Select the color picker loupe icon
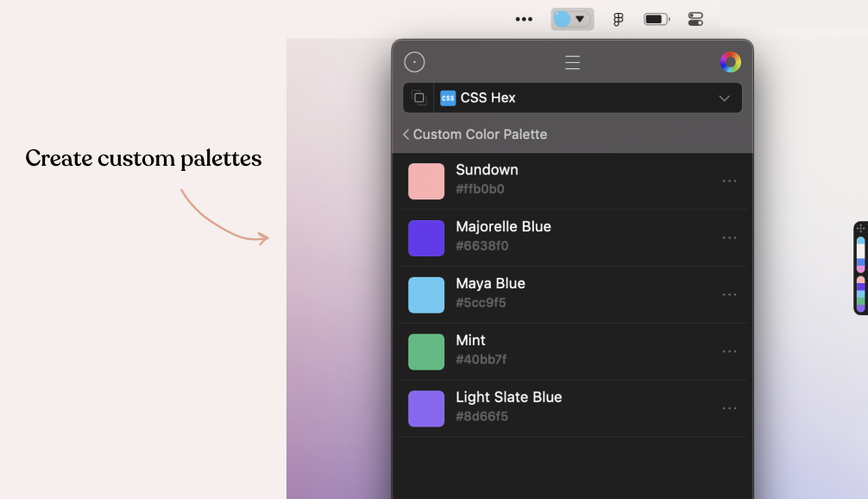This screenshot has height=499, width=868. 415,61
